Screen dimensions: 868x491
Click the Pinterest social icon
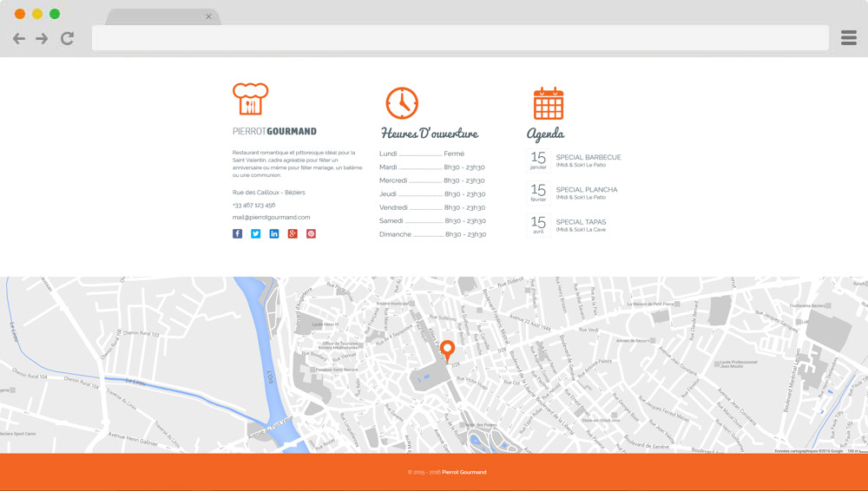(x=311, y=233)
